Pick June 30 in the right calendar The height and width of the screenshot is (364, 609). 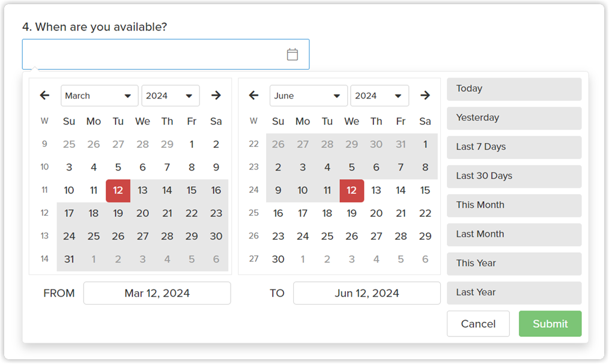tap(278, 259)
